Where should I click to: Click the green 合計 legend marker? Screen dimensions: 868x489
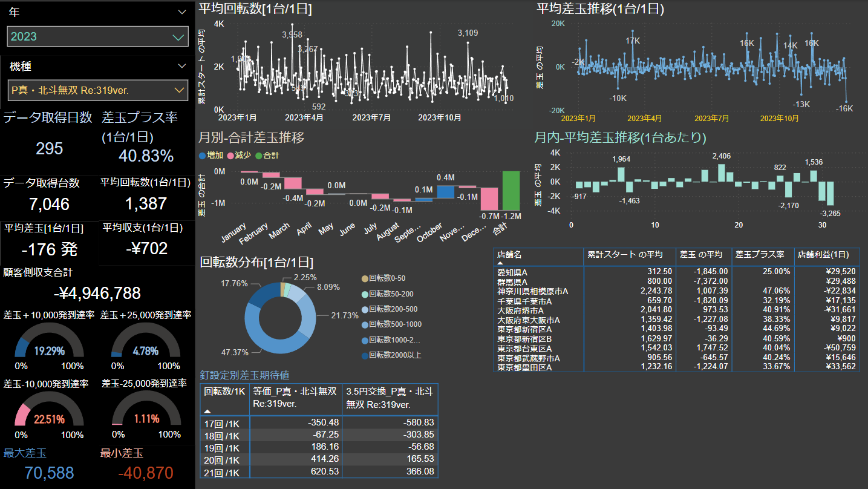click(x=259, y=156)
